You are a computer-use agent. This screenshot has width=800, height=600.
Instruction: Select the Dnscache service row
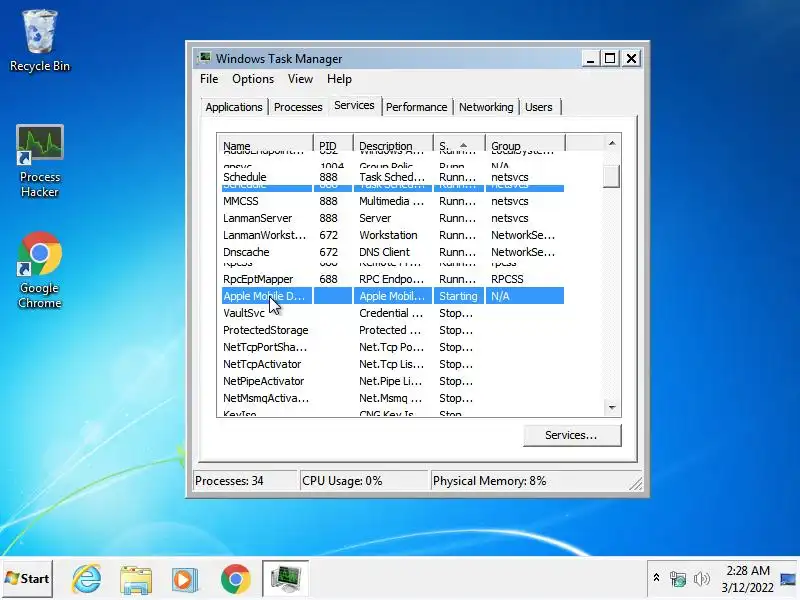click(x=393, y=252)
